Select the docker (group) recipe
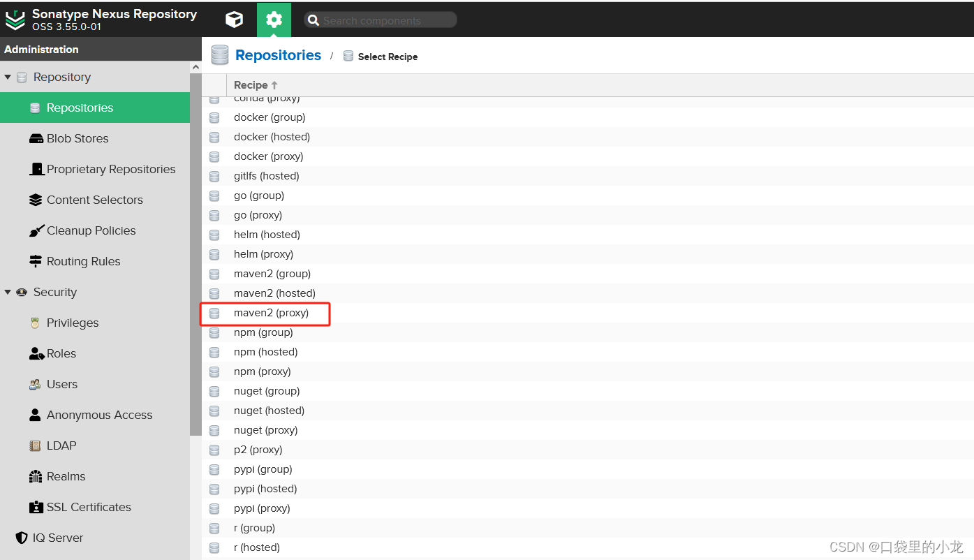This screenshot has height=560, width=974. [x=588, y=117]
